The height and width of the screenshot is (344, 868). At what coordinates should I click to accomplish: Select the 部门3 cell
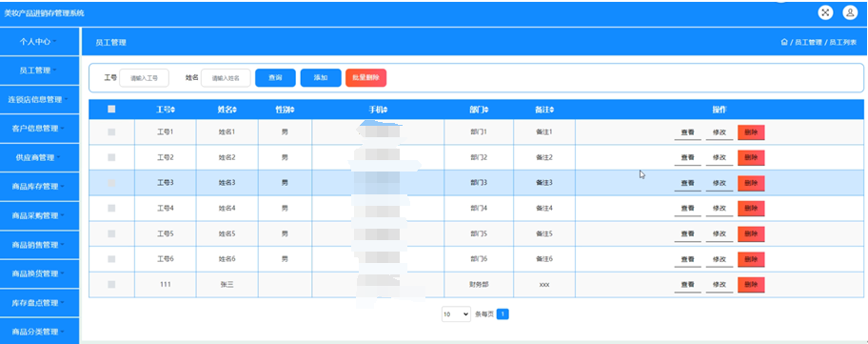[479, 182]
